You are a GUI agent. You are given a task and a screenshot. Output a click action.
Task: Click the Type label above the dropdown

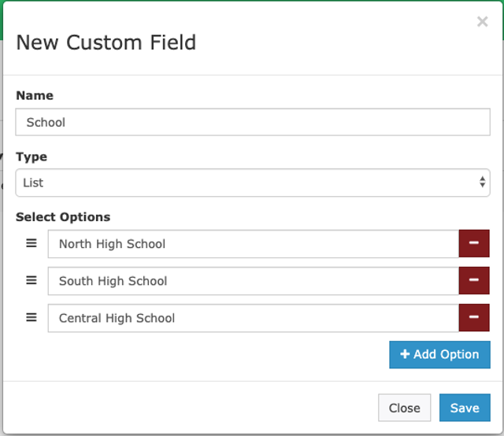coord(31,157)
